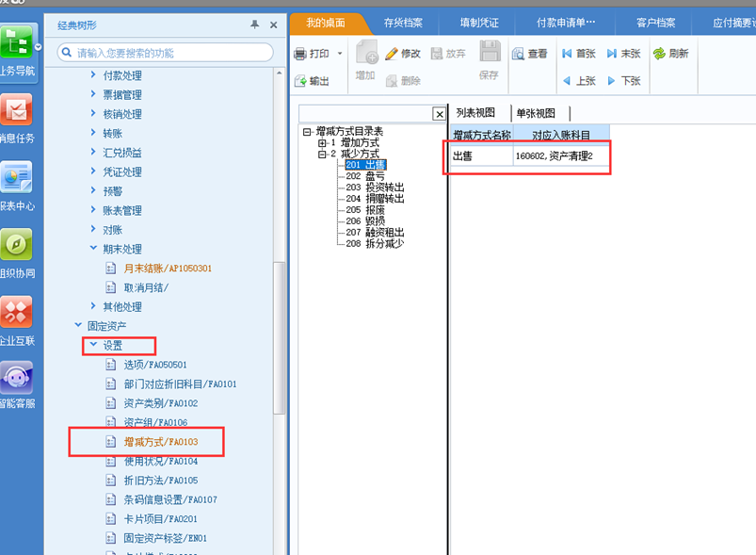Screen dimensions: 756x555
Task: Click the 修改 edit toolbar icon
Action: (x=392, y=55)
